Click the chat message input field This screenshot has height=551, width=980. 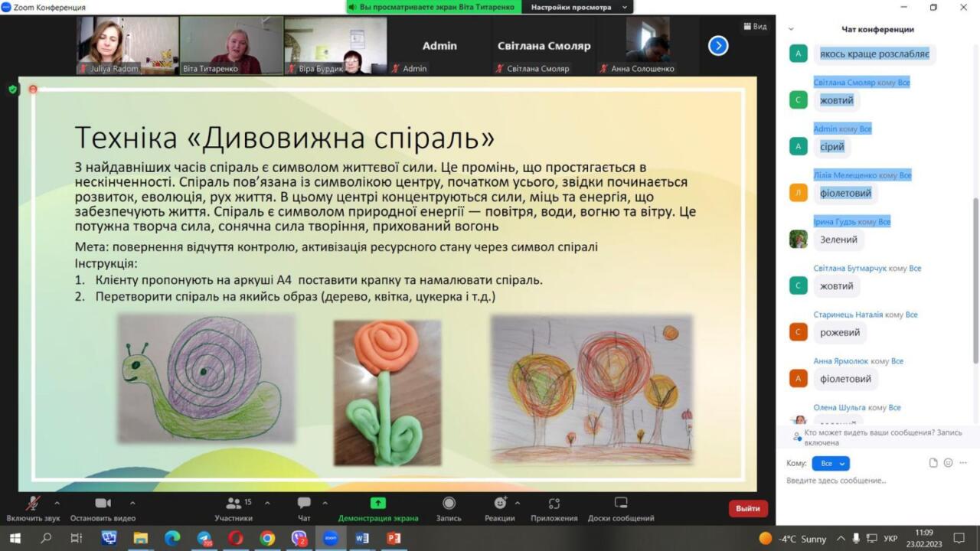pos(877,481)
